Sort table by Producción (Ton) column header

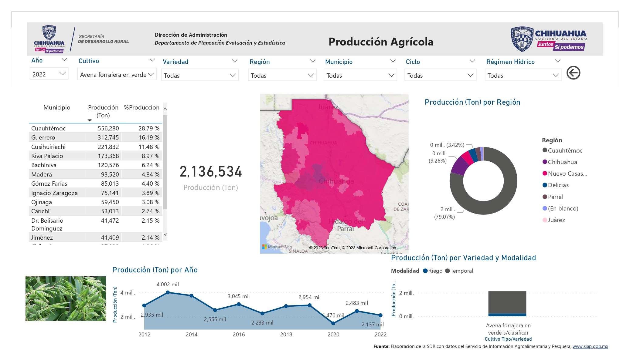point(103,111)
